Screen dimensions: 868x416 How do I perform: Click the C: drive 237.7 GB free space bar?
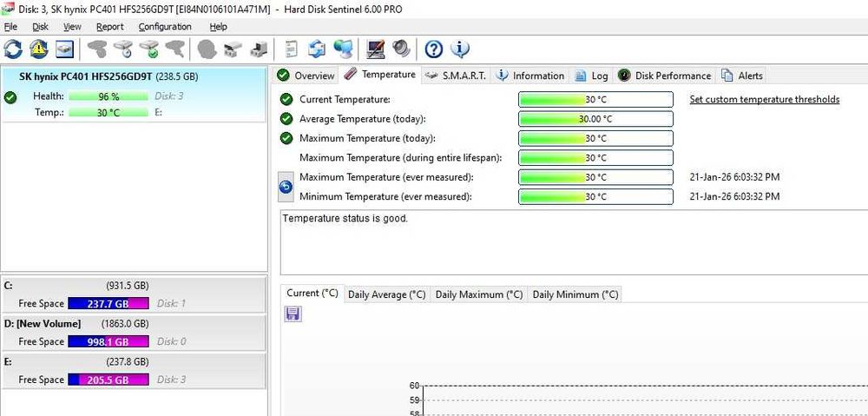108,304
